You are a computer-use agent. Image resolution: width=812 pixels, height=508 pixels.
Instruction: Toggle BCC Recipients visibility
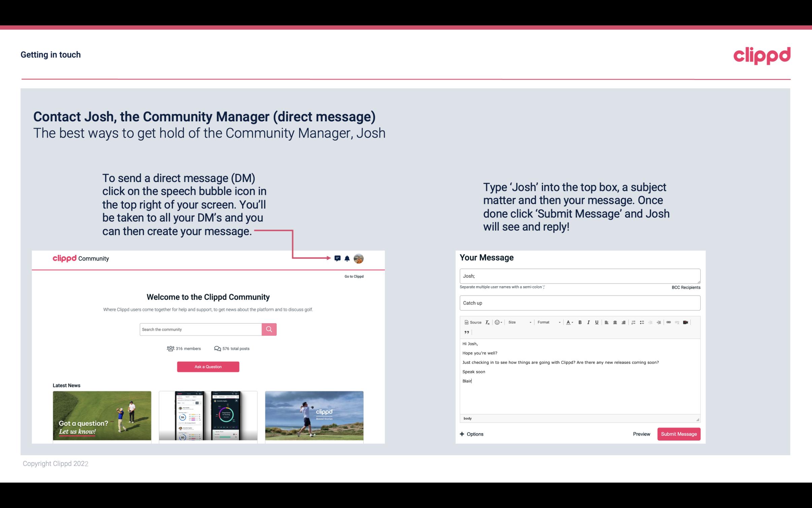(686, 287)
